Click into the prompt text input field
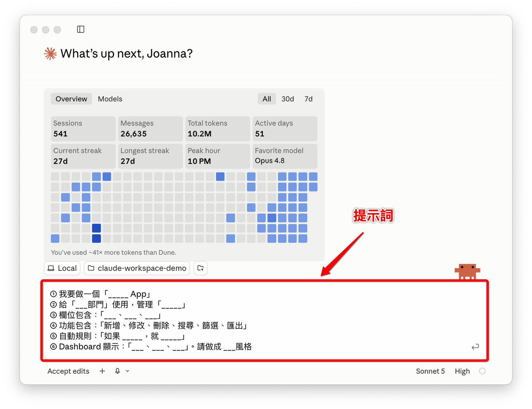 tap(265, 320)
